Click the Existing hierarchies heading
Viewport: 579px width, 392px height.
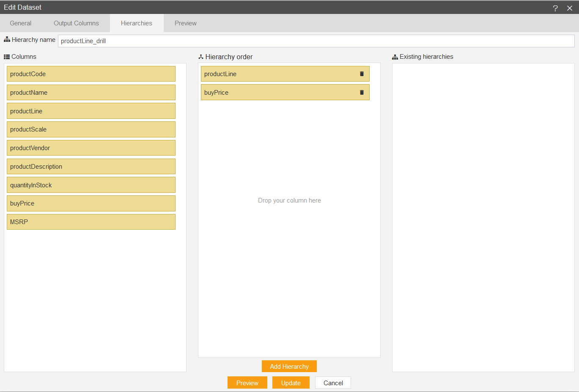426,57
